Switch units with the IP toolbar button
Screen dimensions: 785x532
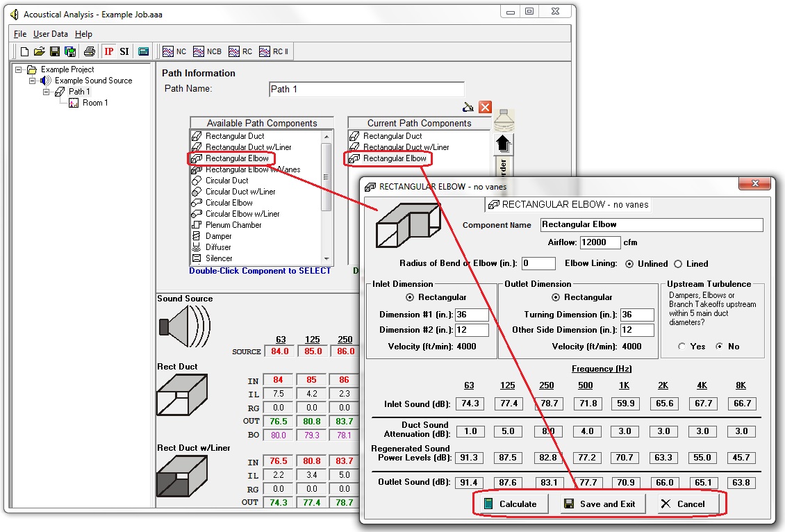pyautogui.click(x=109, y=51)
